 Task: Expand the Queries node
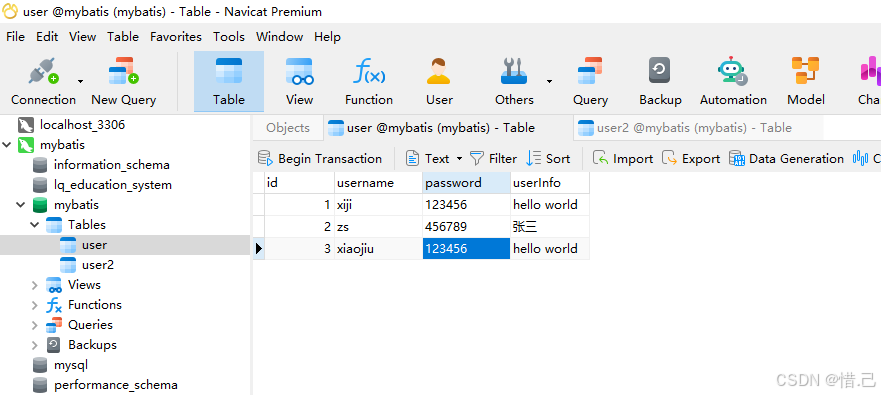point(35,325)
